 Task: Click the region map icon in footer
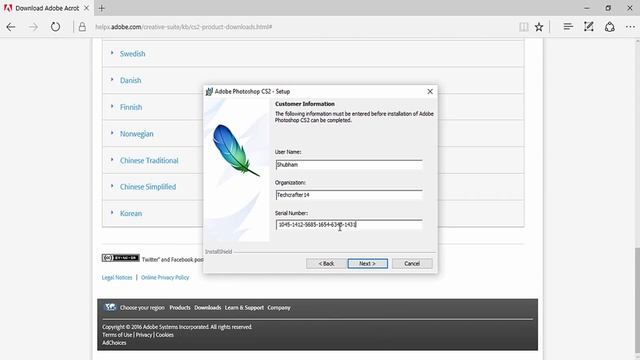(x=110, y=307)
